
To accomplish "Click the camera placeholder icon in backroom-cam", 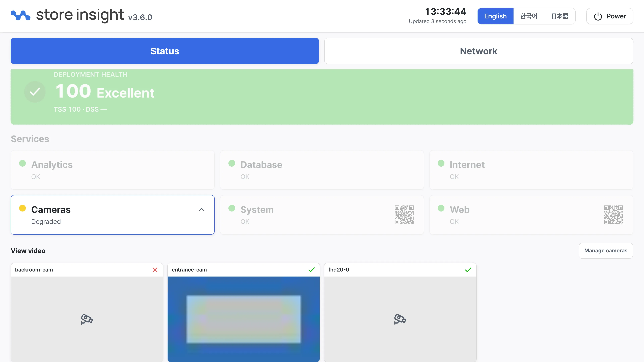I will 87,319.
